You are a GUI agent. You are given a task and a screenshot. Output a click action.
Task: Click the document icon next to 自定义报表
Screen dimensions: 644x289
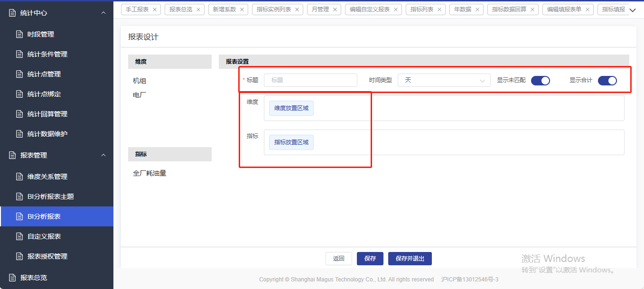tap(19, 236)
